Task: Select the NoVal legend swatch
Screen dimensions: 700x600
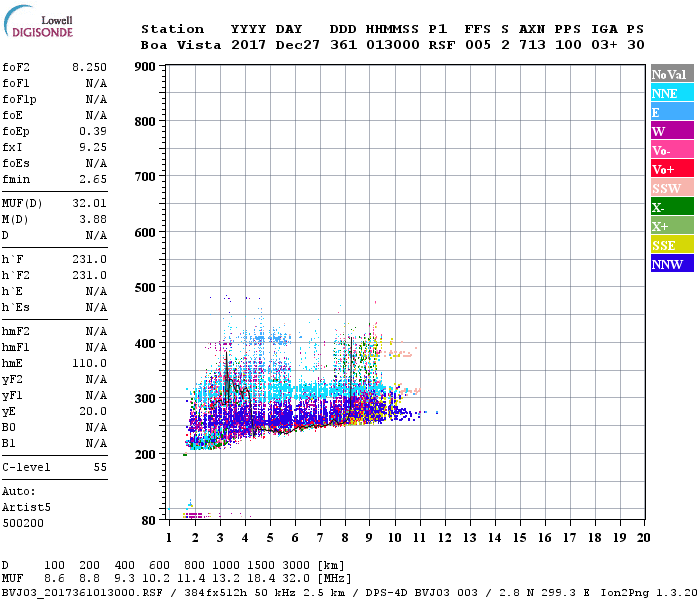Action: click(x=672, y=74)
